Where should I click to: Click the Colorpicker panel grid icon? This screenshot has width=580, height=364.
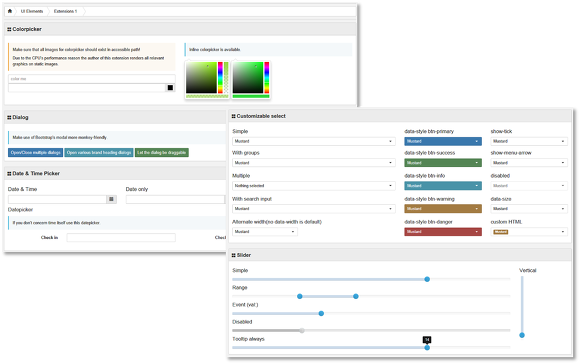point(9,29)
